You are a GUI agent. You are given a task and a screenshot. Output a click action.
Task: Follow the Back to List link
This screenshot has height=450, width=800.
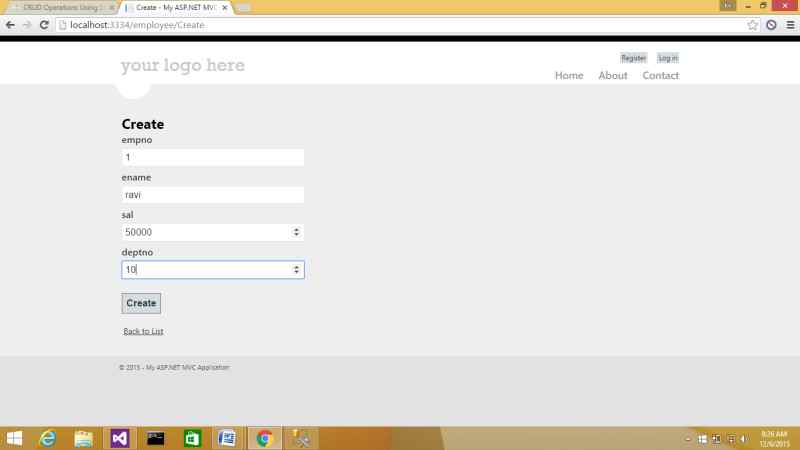coord(143,331)
